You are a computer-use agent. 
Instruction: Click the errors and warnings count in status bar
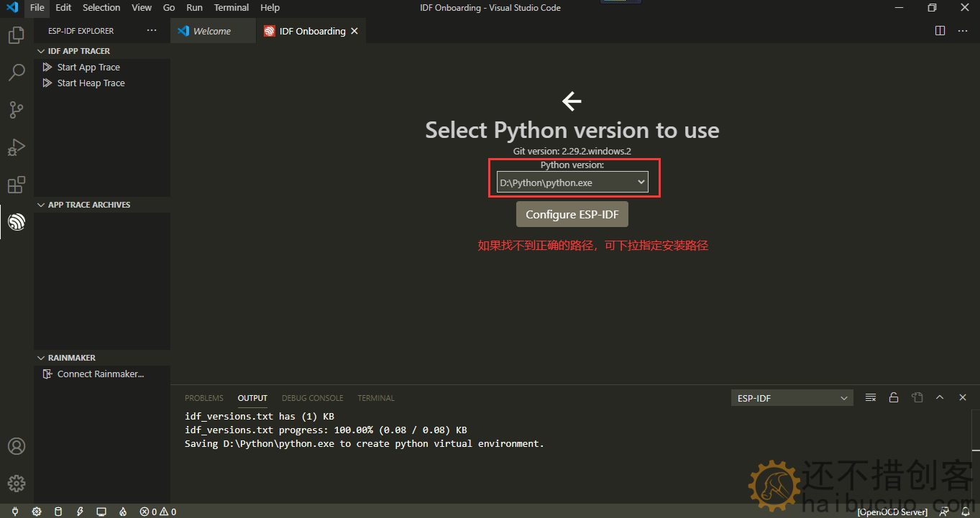(158, 512)
